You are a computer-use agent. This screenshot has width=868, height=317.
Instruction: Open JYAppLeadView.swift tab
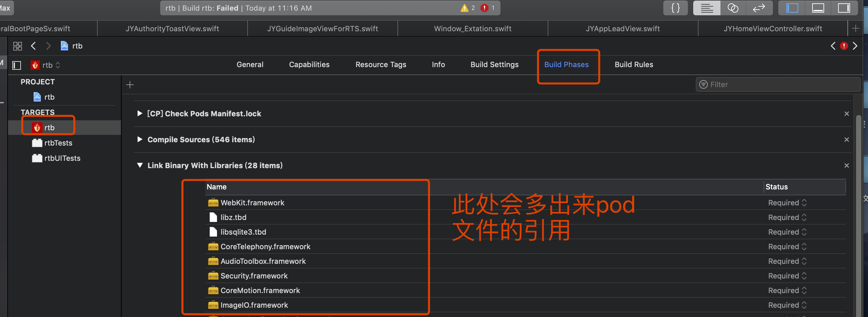623,29
